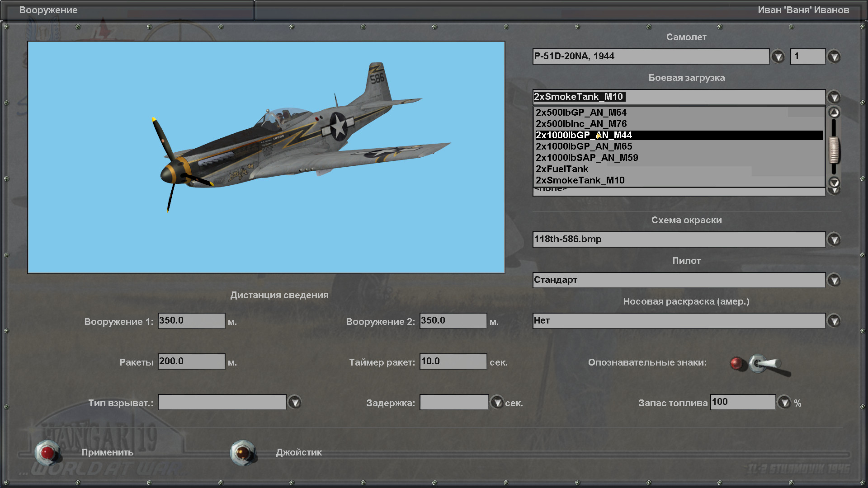
Task: Open the Задержка delay dropdown arrow
Action: pyautogui.click(x=497, y=402)
